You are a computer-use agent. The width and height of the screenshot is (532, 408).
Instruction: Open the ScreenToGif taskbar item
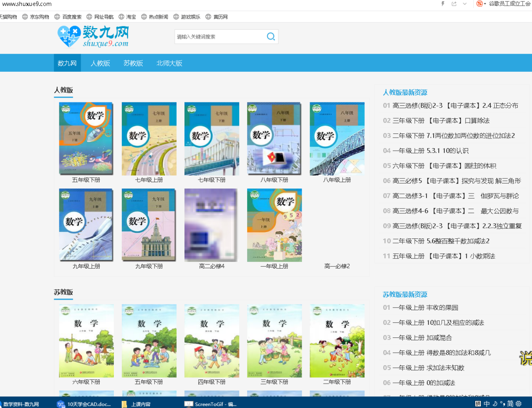click(x=211, y=404)
